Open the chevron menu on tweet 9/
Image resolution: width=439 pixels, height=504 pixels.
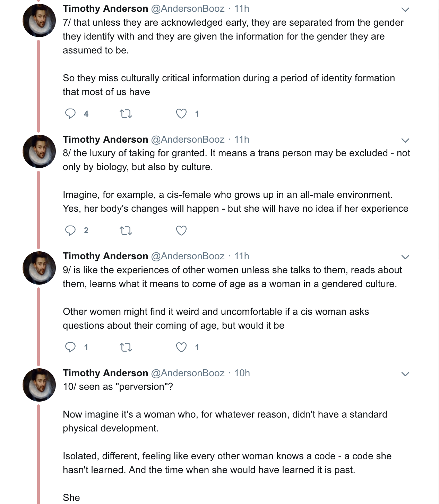point(405,257)
